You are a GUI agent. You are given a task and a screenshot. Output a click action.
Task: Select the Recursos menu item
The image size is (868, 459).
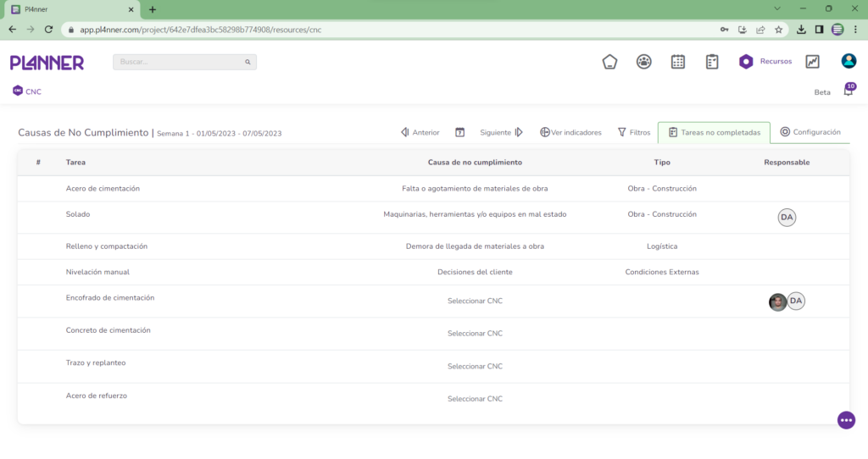click(765, 61)
